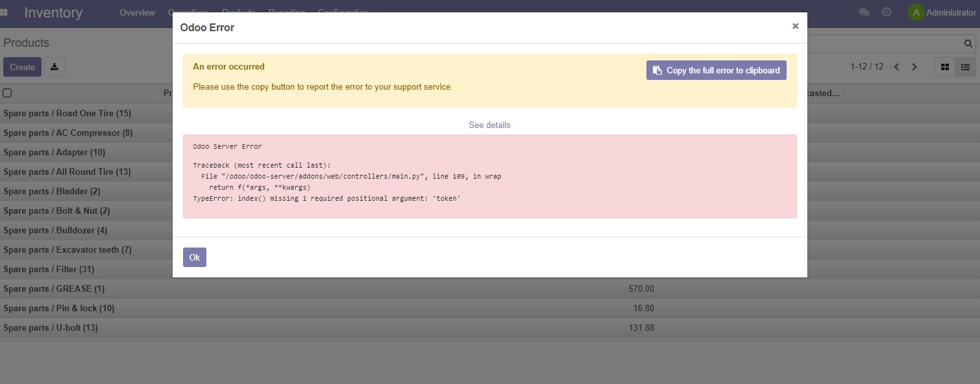Click the Administrator avatar icon

[916, 12]
